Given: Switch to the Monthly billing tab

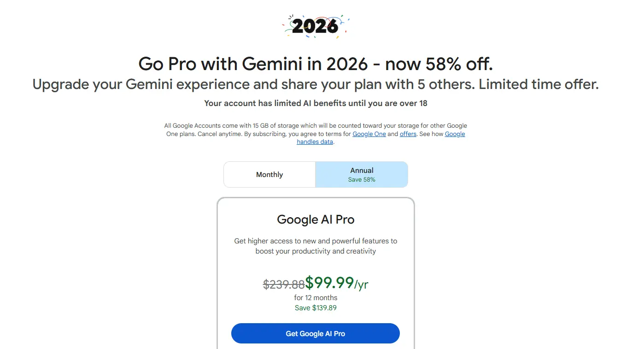Looking at the screenshot, I should (x=269, y=174).
